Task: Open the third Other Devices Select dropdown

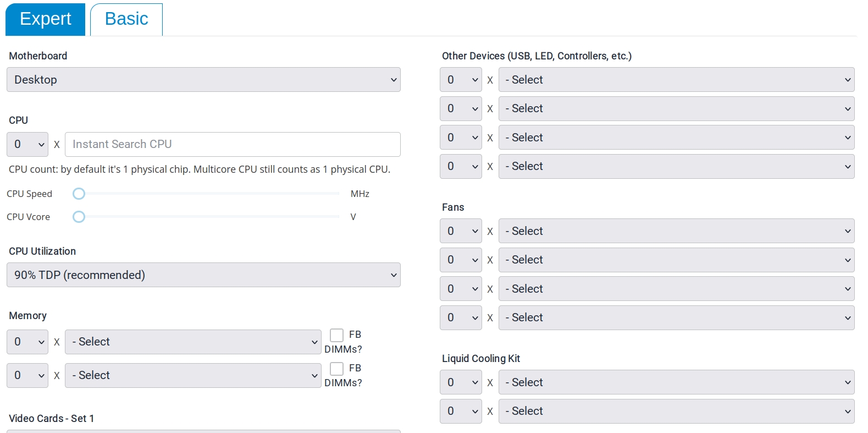Action: 677,138
